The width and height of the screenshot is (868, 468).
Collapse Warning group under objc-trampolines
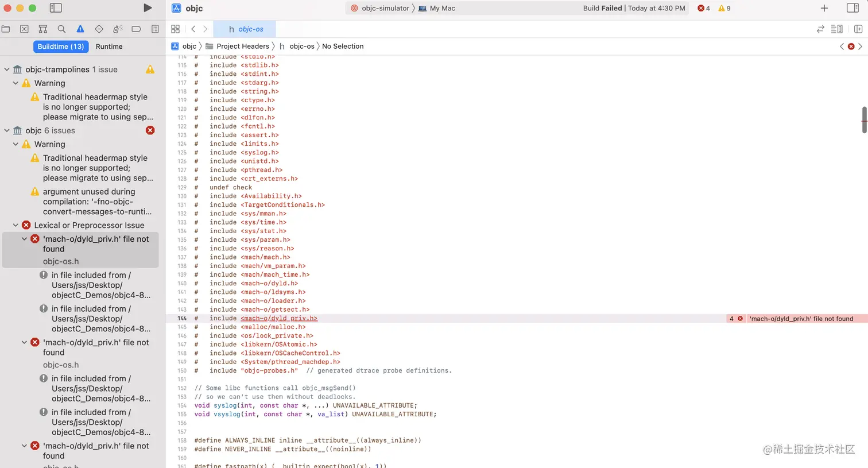tap(15, 83)
